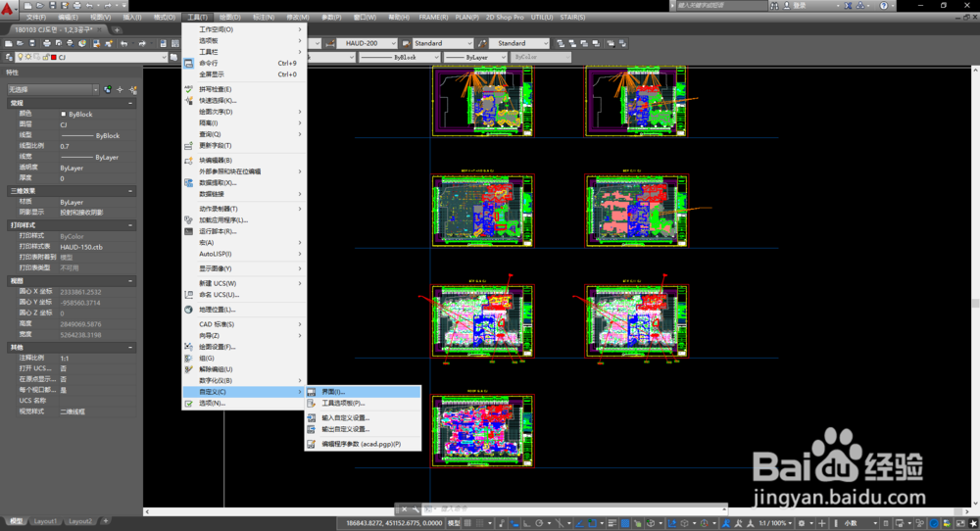Screen dimensions: 980x531
Task: Select 运行脚本(R) run script entry
Action: coord(244,231)
